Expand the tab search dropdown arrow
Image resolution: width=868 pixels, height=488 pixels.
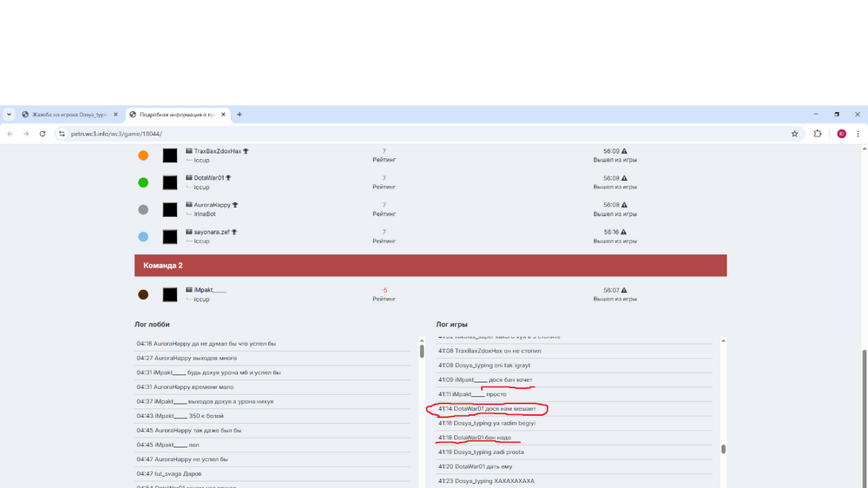click(x=9, y=115)
